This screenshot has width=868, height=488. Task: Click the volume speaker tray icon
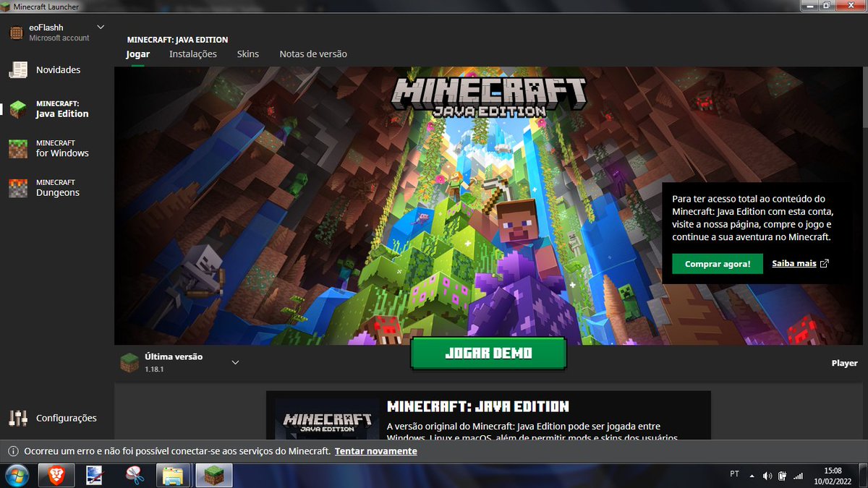coord(767,475)
